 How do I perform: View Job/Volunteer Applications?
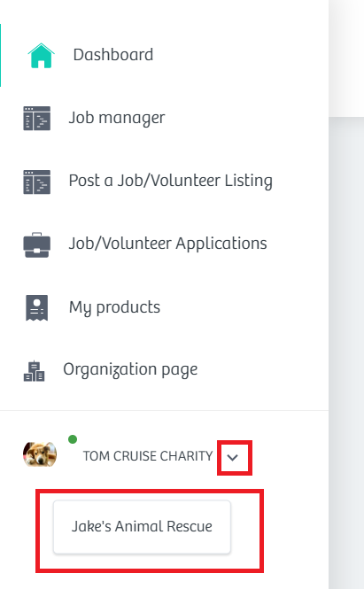click(x=168, y=244)
